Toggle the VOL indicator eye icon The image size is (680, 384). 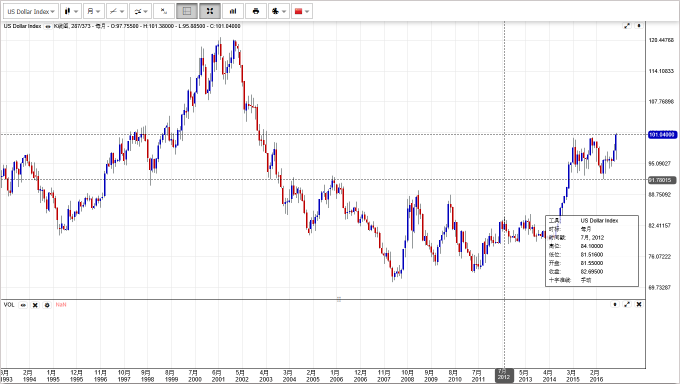click(23, 305)
